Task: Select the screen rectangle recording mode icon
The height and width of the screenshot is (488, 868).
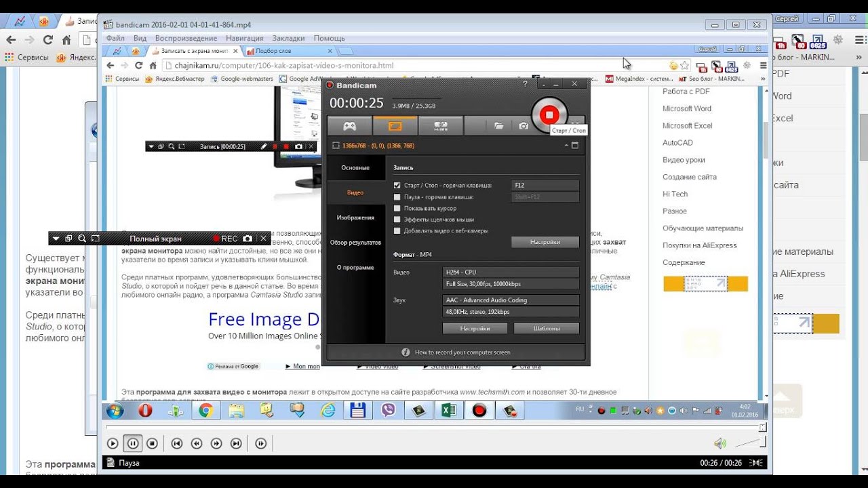Action: pyautogui.click(x=395, y=125)
